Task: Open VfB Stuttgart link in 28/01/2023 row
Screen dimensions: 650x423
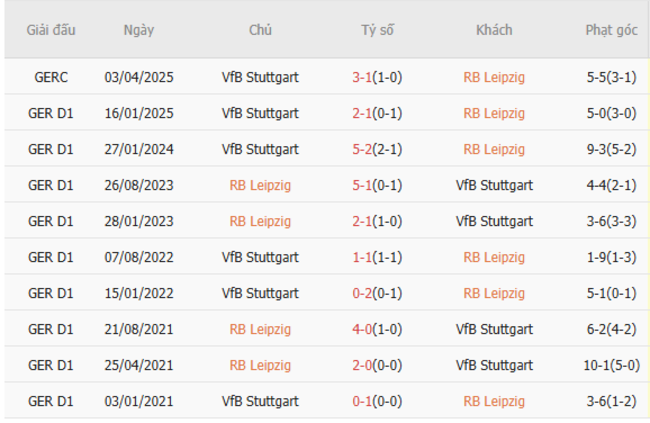Action: point(494,221)
